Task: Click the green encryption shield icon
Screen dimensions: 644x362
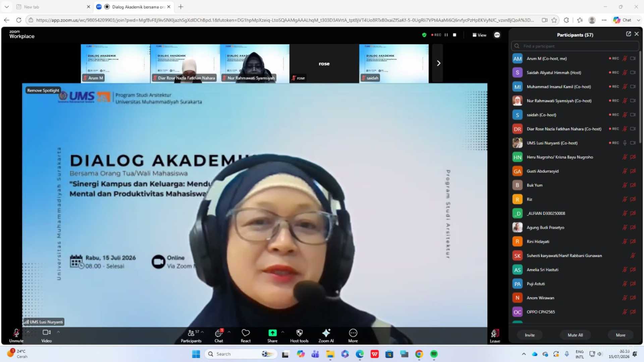Action: click(424, 35)
